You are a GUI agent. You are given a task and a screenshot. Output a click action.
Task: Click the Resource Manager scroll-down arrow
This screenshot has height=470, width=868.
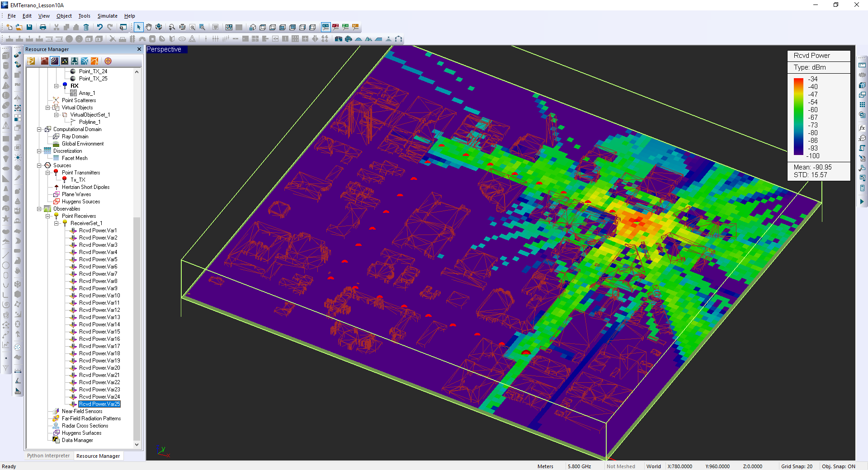click(137, 445)
